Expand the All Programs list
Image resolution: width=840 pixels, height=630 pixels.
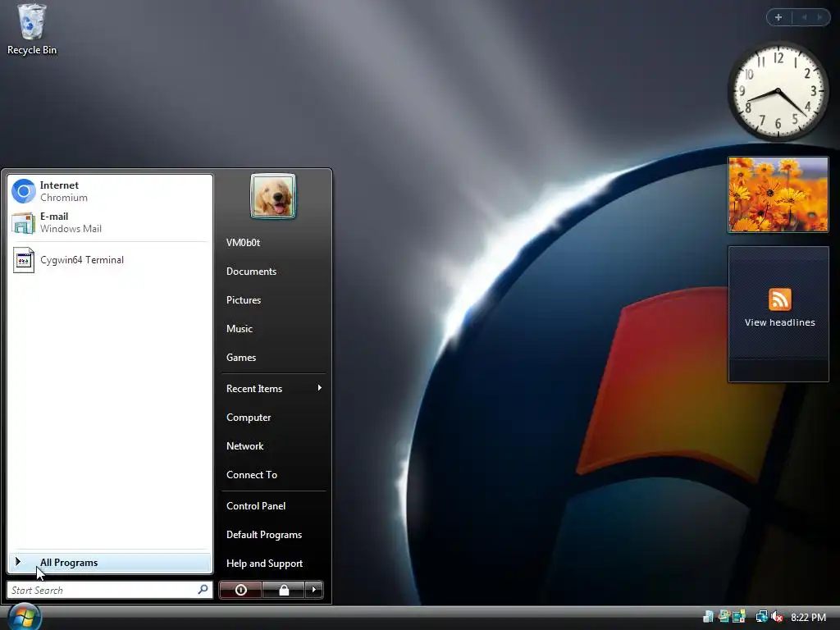[110, 563]
